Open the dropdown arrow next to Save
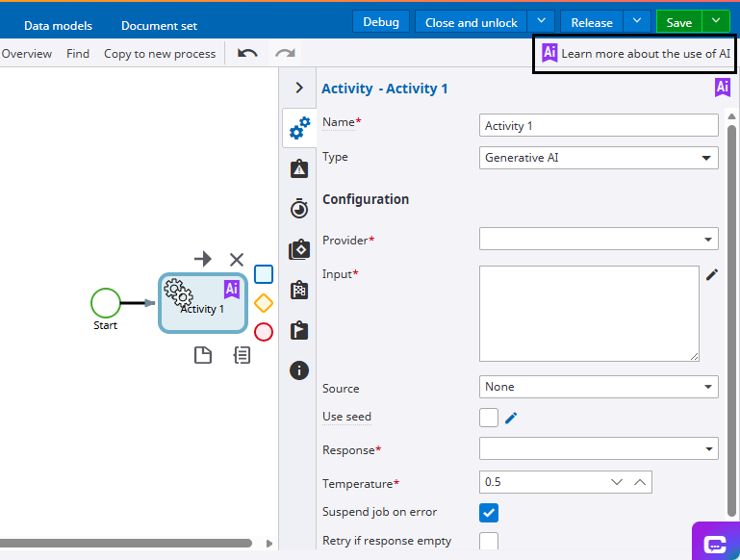 (x=715, y=22)
